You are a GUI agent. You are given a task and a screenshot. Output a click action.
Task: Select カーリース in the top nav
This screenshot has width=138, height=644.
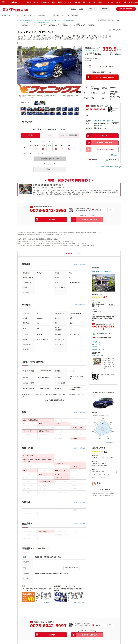68,2
